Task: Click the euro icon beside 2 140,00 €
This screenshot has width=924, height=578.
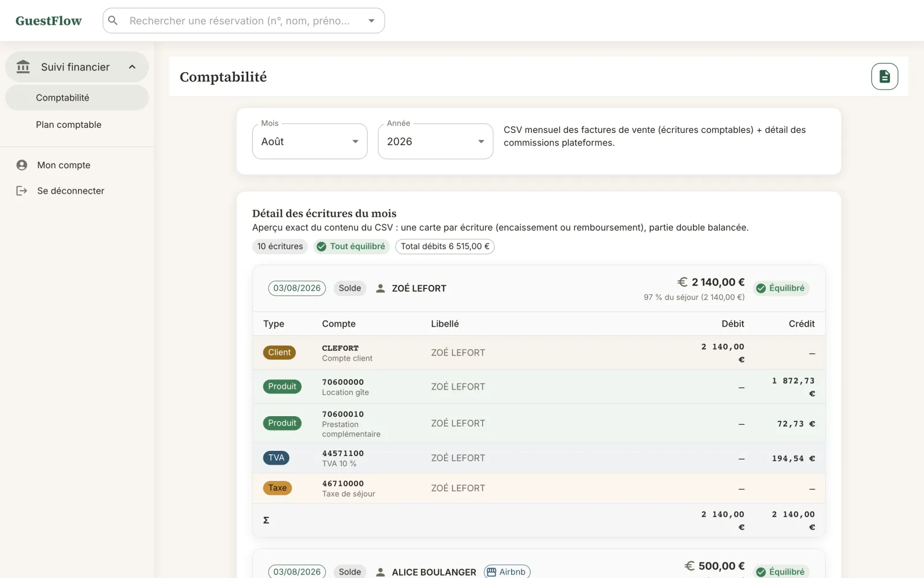Action: (683, 282)
